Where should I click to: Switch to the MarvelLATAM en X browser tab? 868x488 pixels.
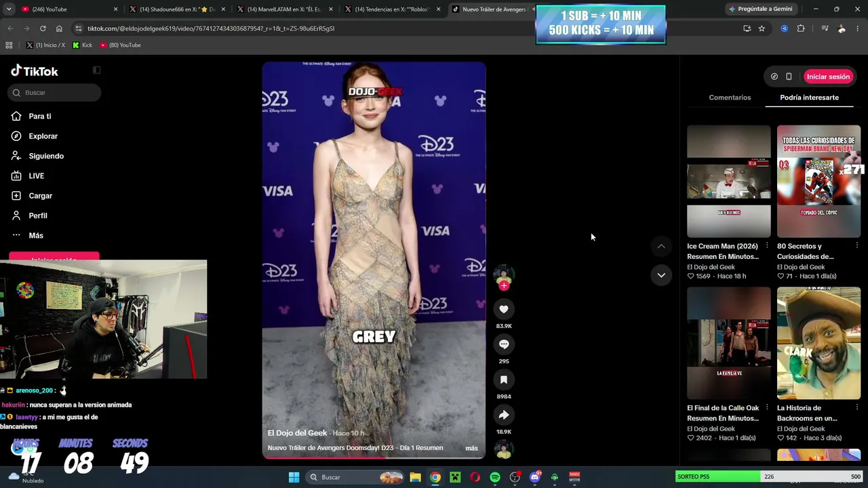point(284,9)
